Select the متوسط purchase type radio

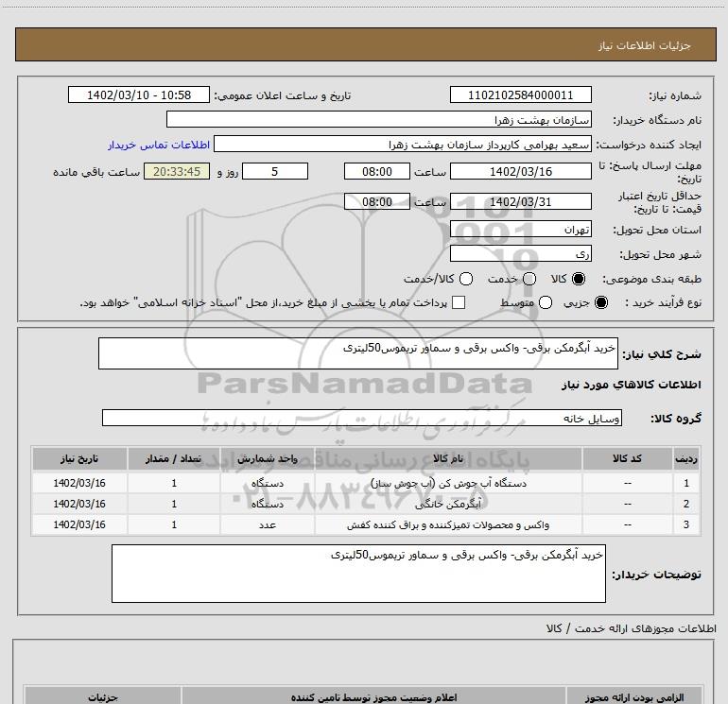click(546, 302)
